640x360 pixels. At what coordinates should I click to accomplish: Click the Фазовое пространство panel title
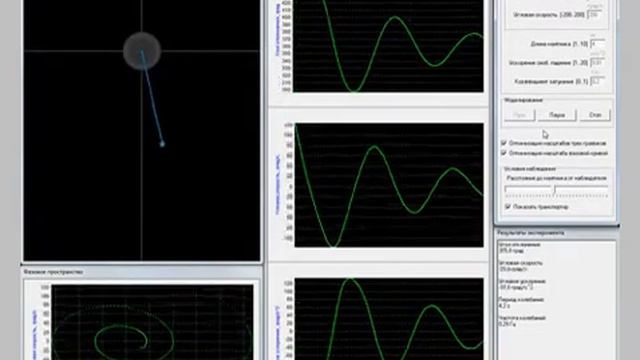click(x=53, y=272)
